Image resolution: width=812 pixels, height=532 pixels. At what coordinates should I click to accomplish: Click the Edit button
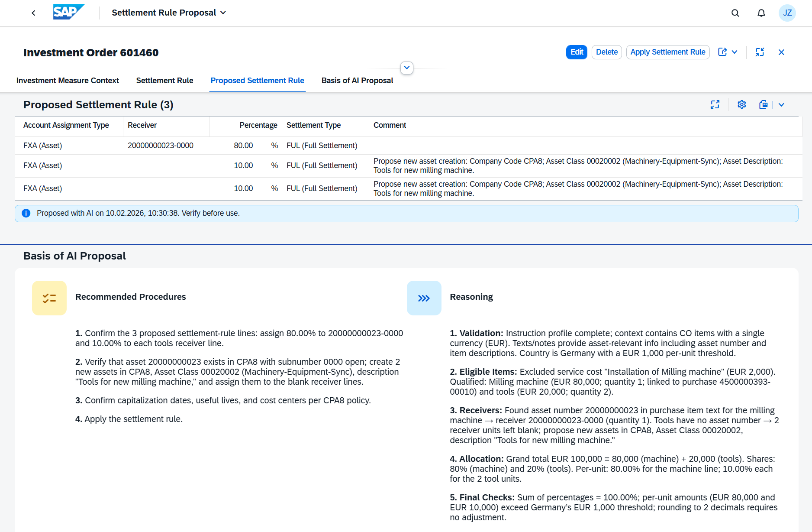[x=577, y=52]
